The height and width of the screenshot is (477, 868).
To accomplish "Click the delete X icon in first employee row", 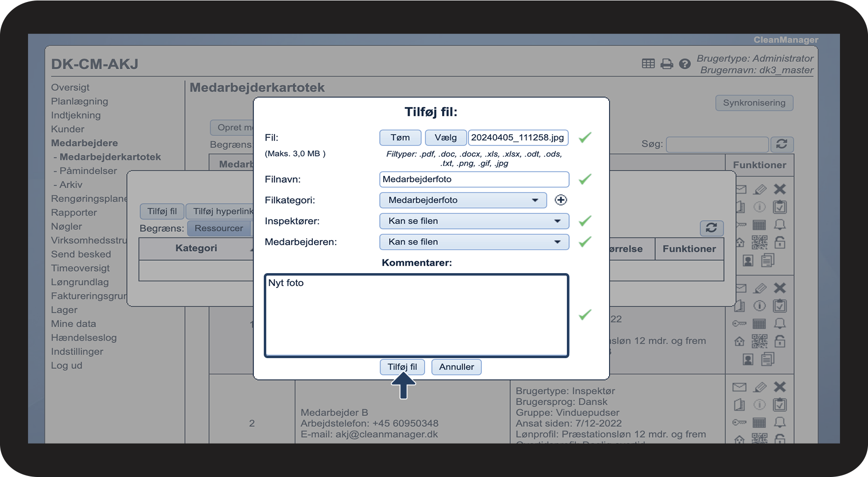I will (780, 189).
